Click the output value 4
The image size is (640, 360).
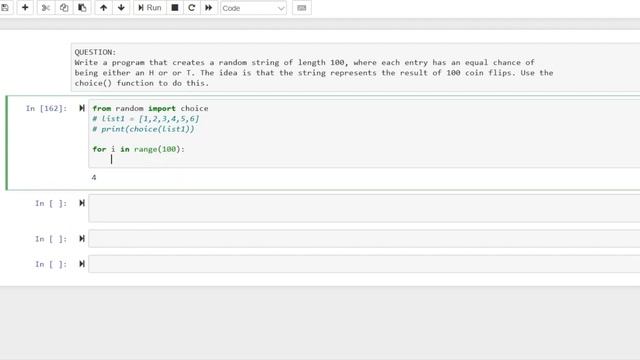[94, 178]
